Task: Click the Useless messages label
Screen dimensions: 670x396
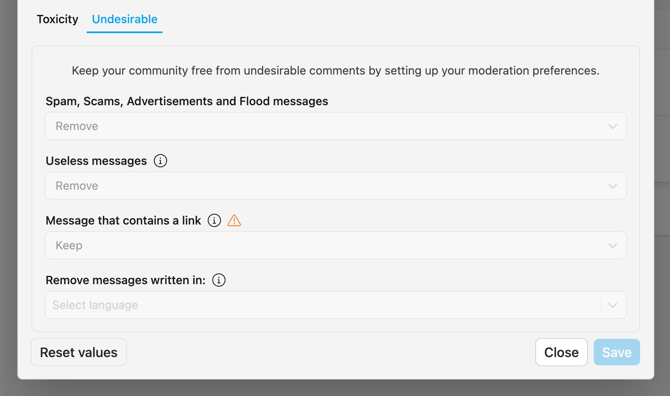Action: [x=96, y=161]
